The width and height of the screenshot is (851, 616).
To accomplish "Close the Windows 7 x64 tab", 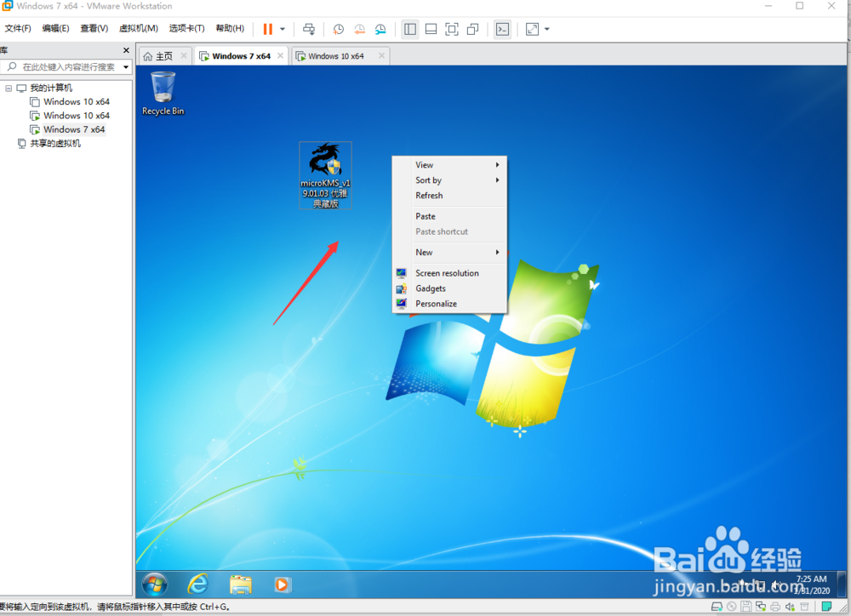I will coord(280,55).
